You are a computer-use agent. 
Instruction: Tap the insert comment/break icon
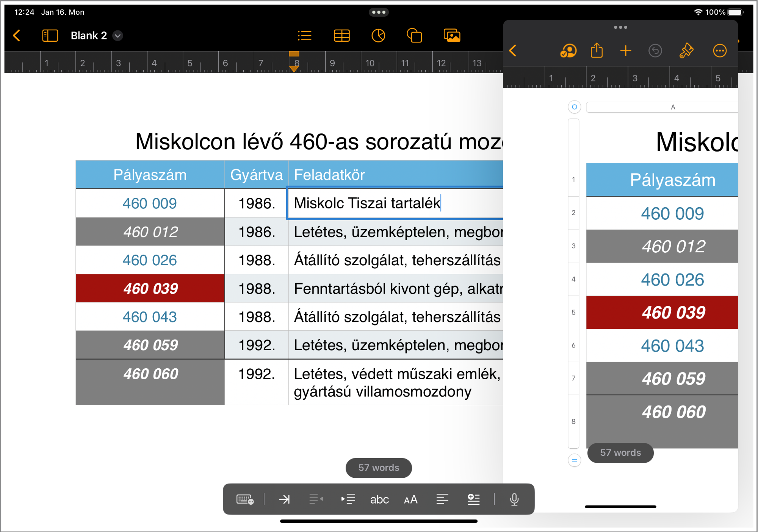474,499
